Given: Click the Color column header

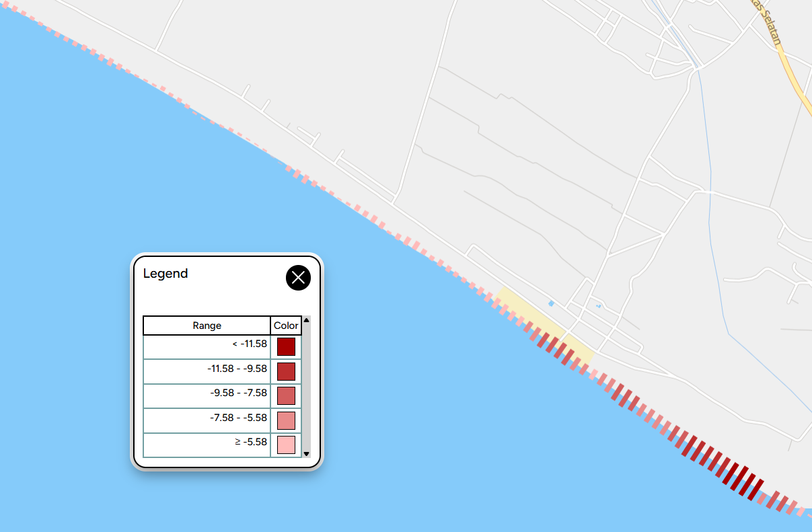Looking at the screenshot, I should 285,325.
